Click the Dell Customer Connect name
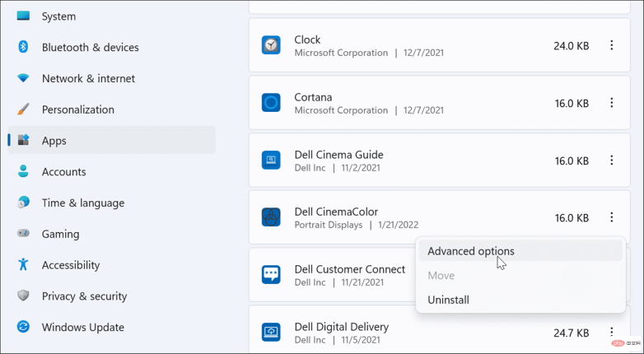The height and width of the screenshot is (354, 644). pos(349,269)
